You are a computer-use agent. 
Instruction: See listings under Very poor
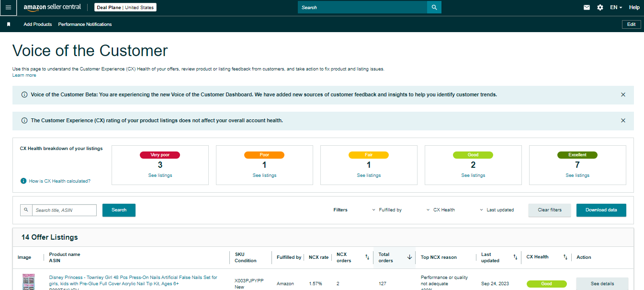click(x=160, y=175)
